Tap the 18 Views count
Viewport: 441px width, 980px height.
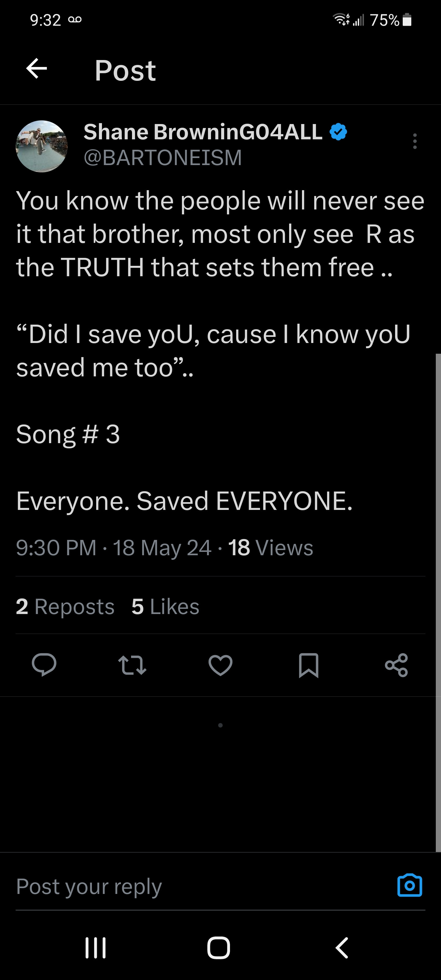coord(270,548)
